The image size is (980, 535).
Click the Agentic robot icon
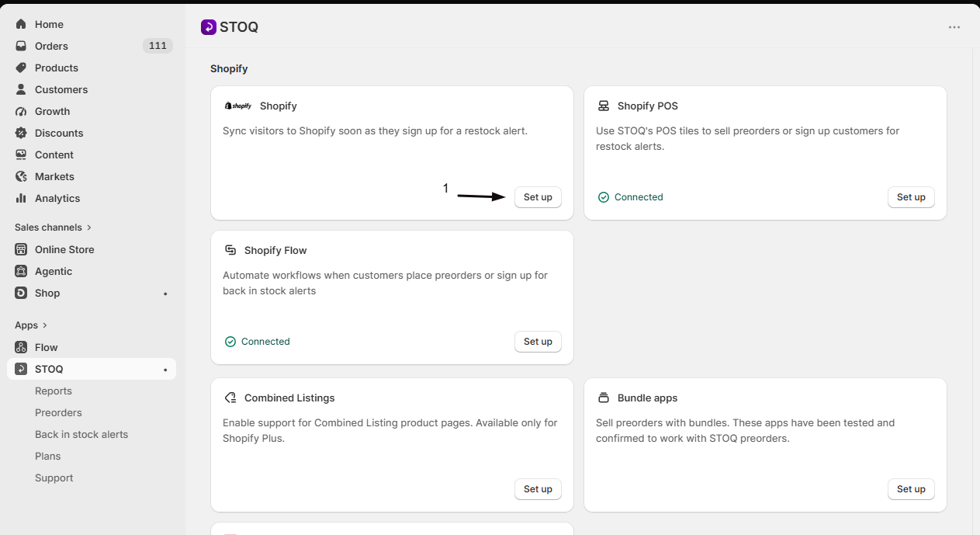[x=21, y=271]
